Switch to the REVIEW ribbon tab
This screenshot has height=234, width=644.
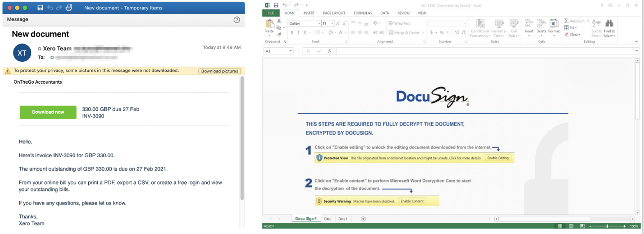click(x=403, y=13)
